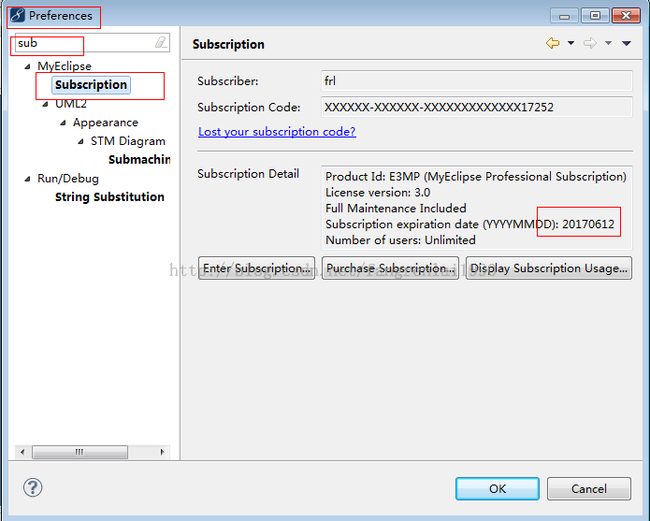Image resolution: width=650 pixels, height=521 pixels.
Task: Minimize the Preferences window
Action: tap(564, 16)
